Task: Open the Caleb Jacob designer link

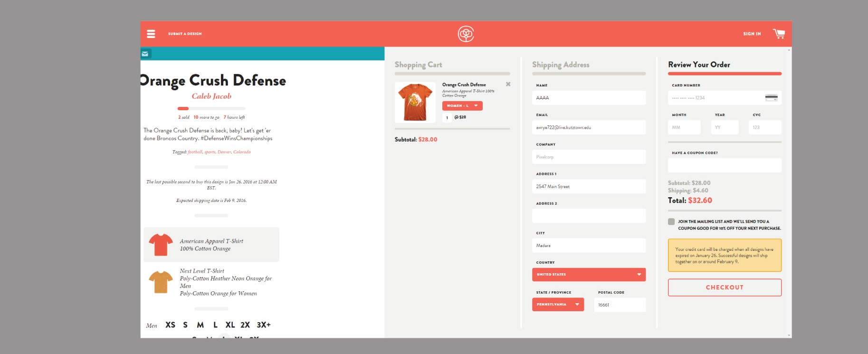Action: pos(211,96)
